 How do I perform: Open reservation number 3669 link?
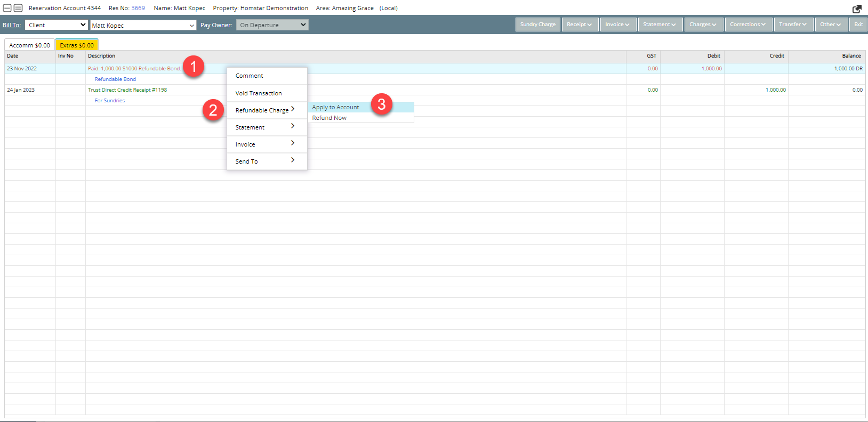point(138,8)
